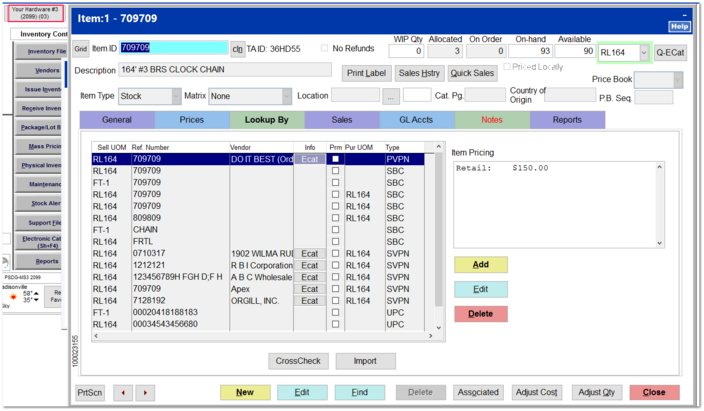Click the Quick Sales button

(x=472, y=73)
